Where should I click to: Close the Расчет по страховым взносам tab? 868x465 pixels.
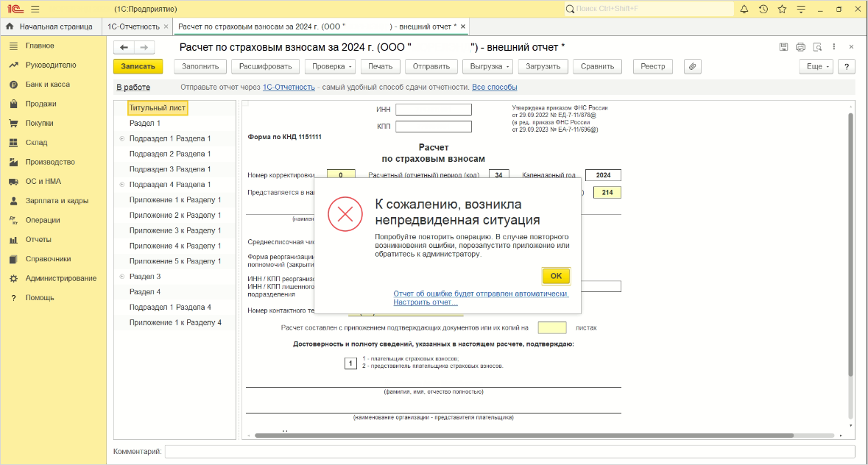tap(463, 26)
